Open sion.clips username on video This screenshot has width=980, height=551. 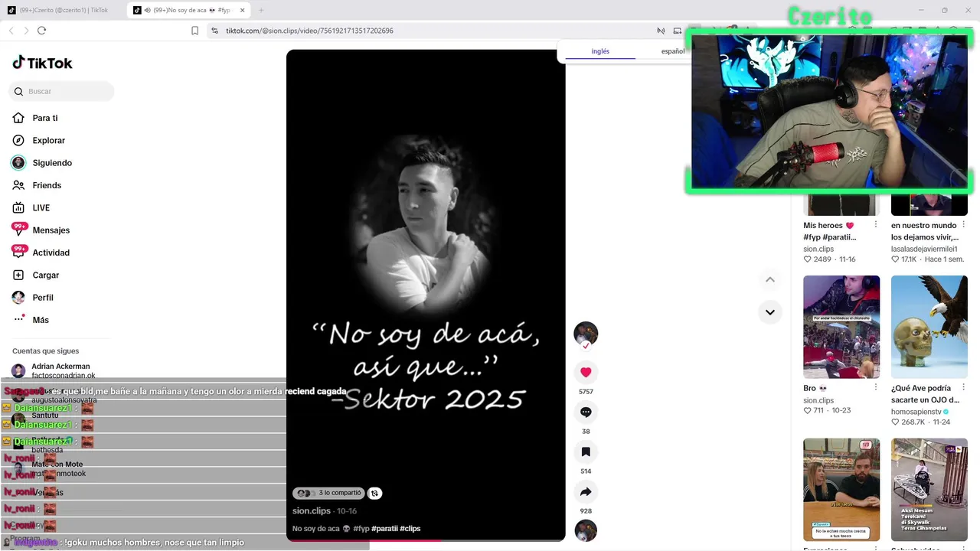[x=312, y=510]
